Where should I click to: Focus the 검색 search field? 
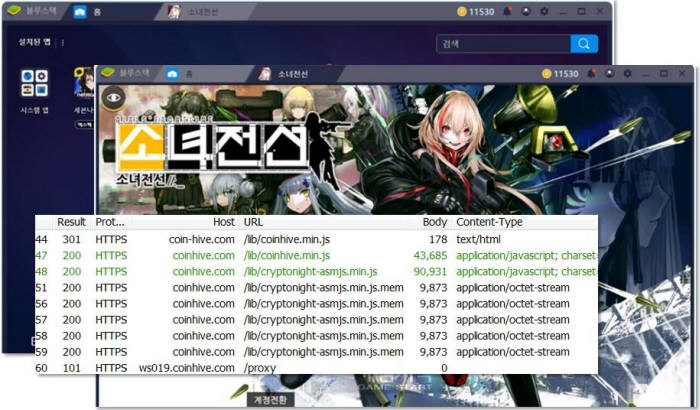[504, 44]
